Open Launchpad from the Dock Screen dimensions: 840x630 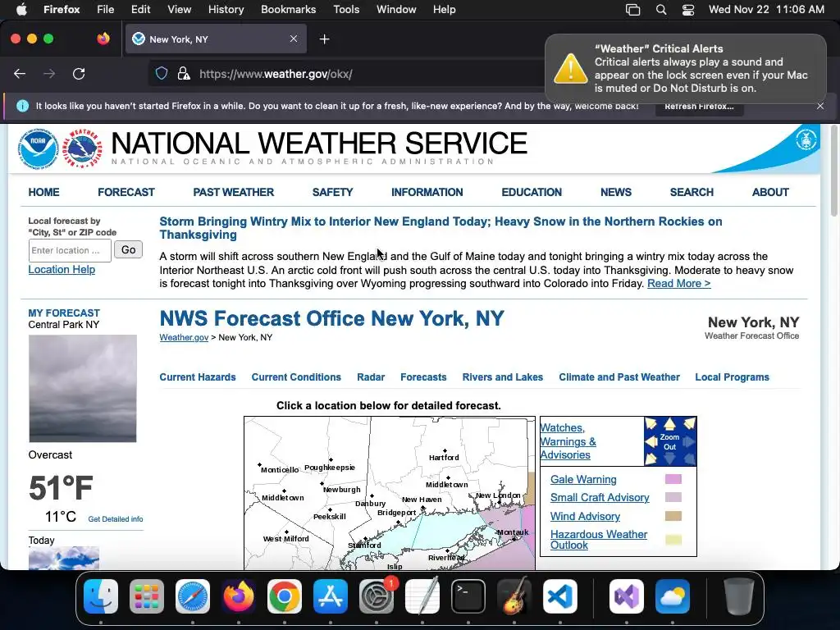tap(147, 596)
